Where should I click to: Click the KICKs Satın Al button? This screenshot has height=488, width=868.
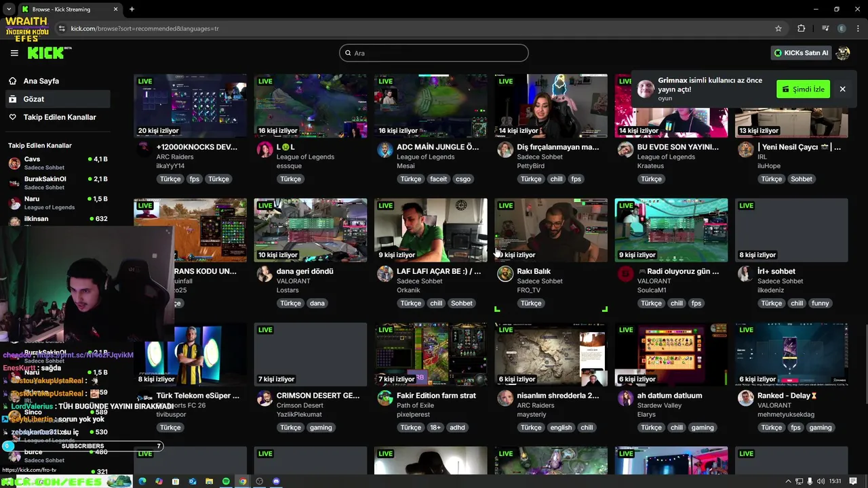801,53
